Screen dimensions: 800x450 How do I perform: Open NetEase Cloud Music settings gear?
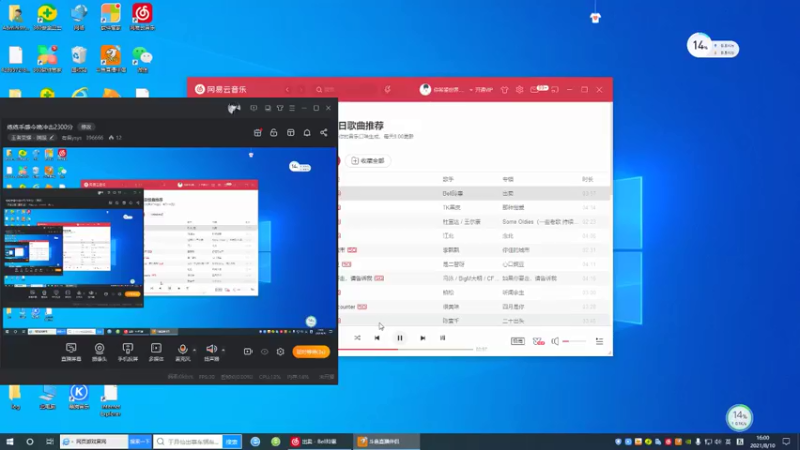pyautogui.click(x=519, y=90)
